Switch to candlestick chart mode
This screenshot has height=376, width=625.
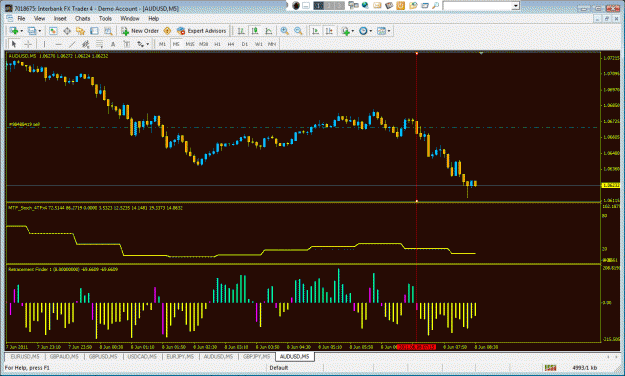pos(255,31)
